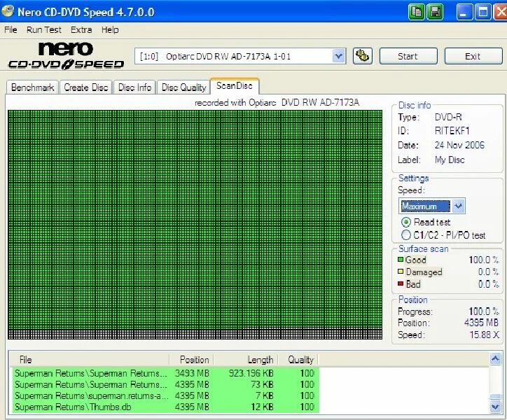Select the ScanDisc tab

(235, 86)
